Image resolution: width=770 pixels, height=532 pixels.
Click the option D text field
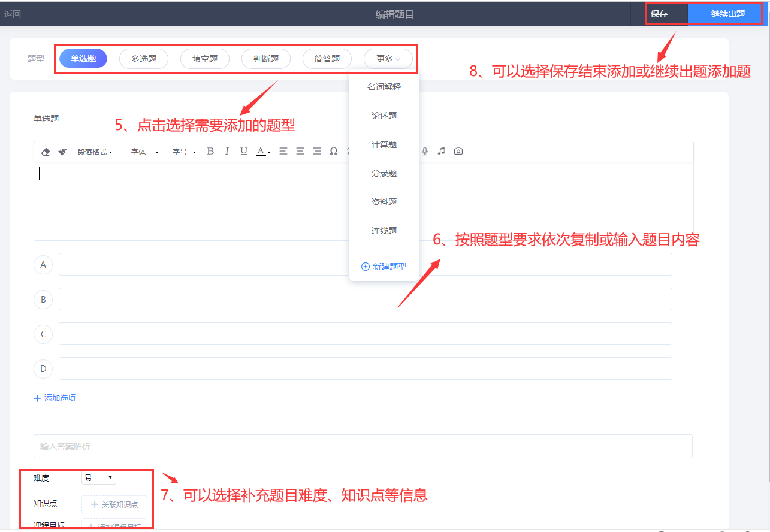(365, 368)
